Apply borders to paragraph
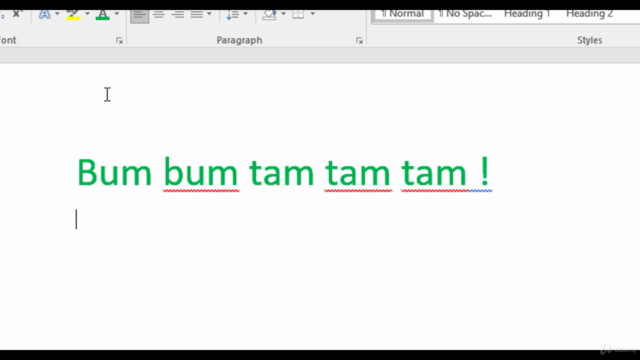Image resolution: width=640 pixels, height=360 pixels. [298, 15]
